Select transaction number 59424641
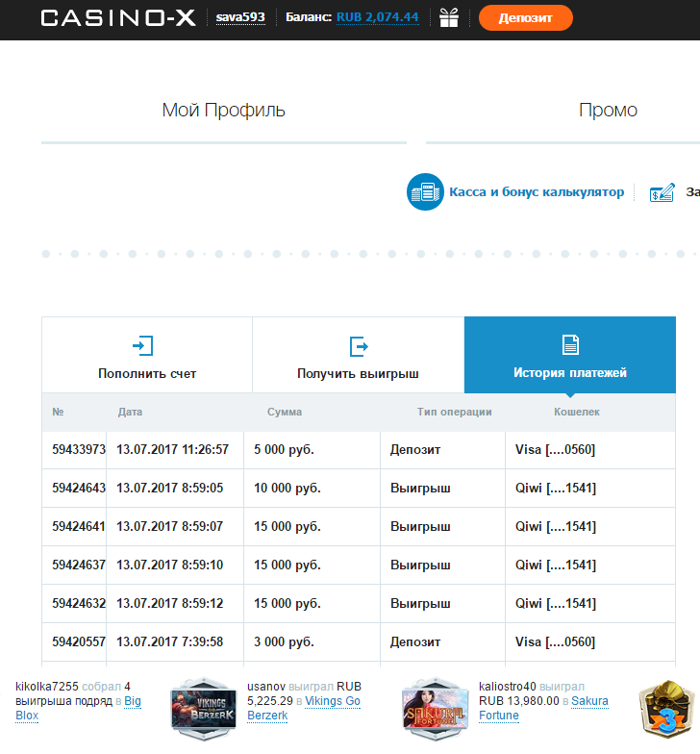The width and height of the screenshot is (700, 754). (x=79, y=527)
